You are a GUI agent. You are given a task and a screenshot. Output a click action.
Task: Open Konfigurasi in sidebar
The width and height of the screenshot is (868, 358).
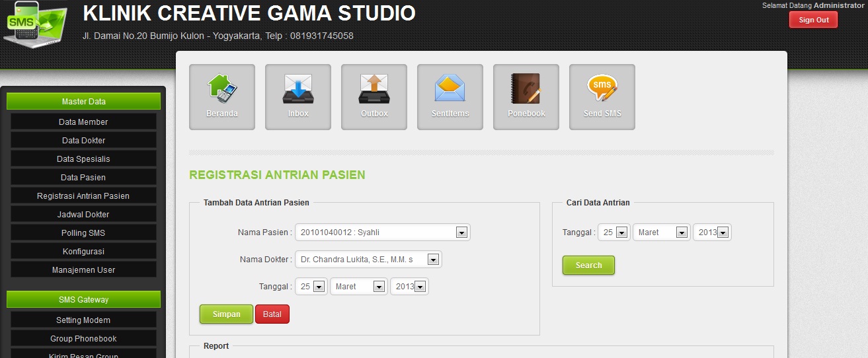point(83,251)
